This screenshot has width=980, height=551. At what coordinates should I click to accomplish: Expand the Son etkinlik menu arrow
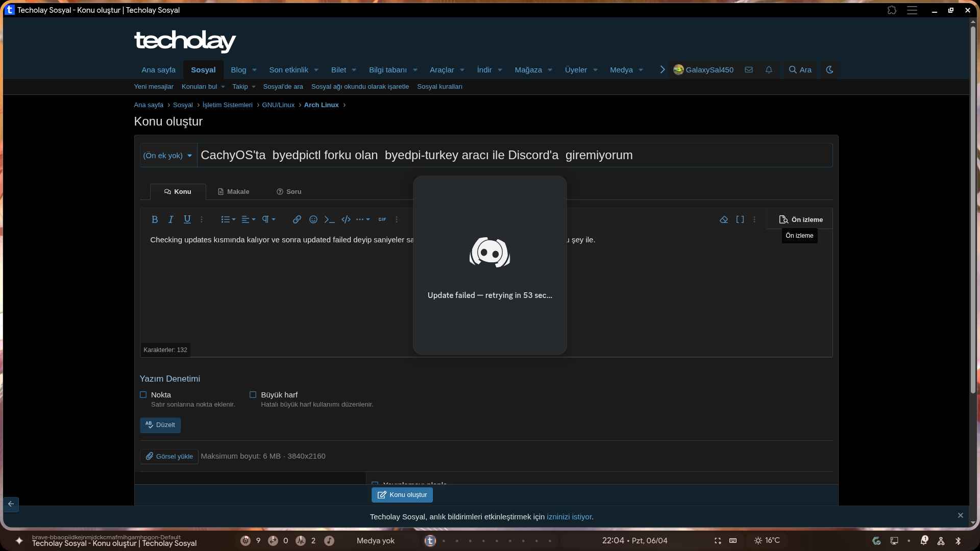[x=316, y=70]
